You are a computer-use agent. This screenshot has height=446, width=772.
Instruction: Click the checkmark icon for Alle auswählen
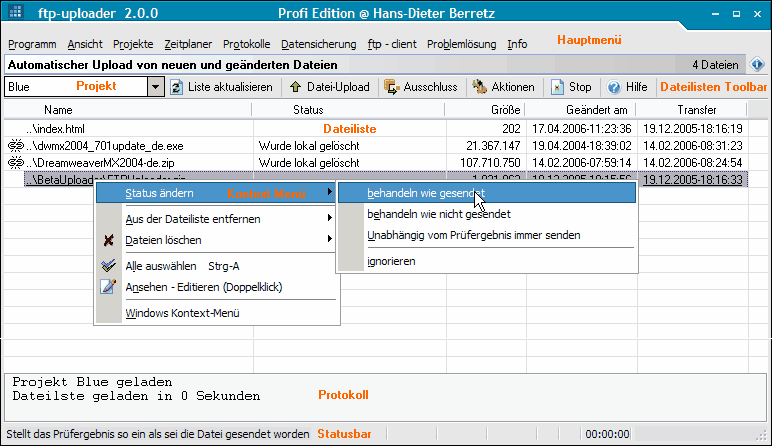pyautogui.click(x=109, y=266)
